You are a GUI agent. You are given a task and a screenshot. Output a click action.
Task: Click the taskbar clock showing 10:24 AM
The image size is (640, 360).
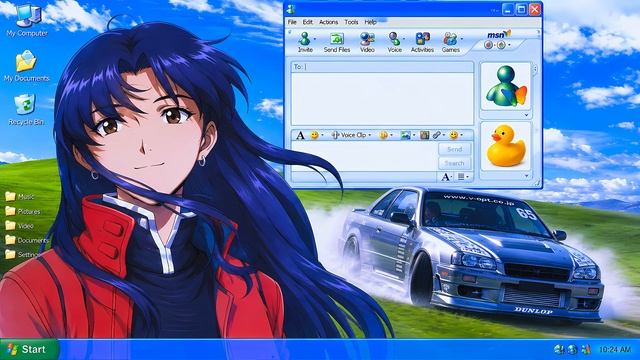(x=615, y=349)
